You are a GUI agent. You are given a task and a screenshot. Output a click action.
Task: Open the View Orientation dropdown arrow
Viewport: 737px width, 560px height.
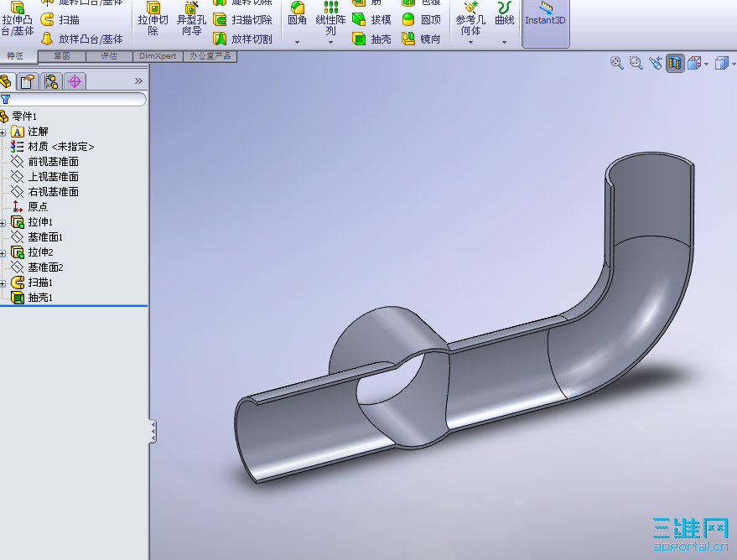tap(707, 63)
